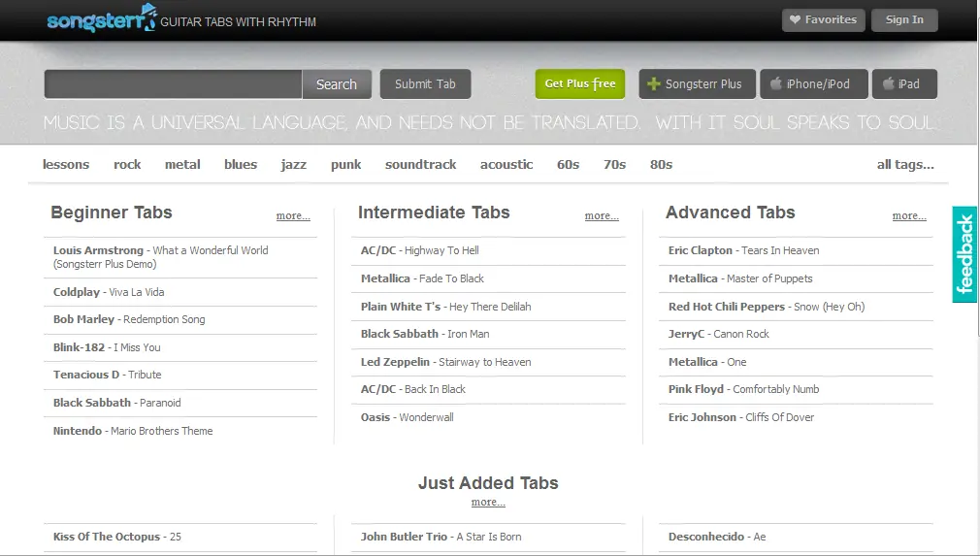Image resolution: width=980 pixels, height=556 pixels.
Task: Click the heart icon in Favorites
Action: 795,20
